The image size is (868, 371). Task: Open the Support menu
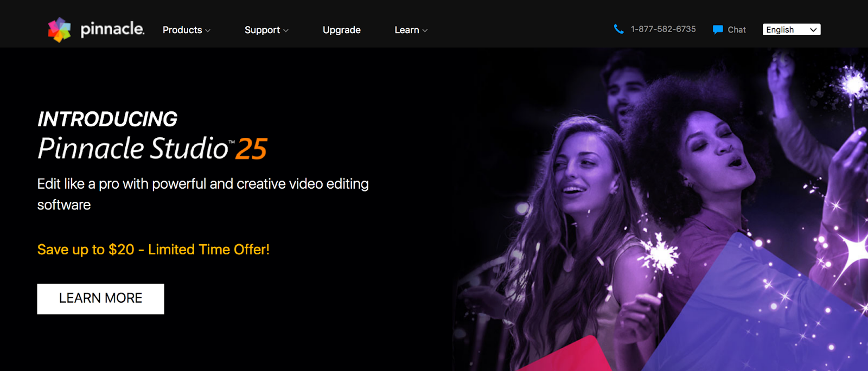(266, 30)
